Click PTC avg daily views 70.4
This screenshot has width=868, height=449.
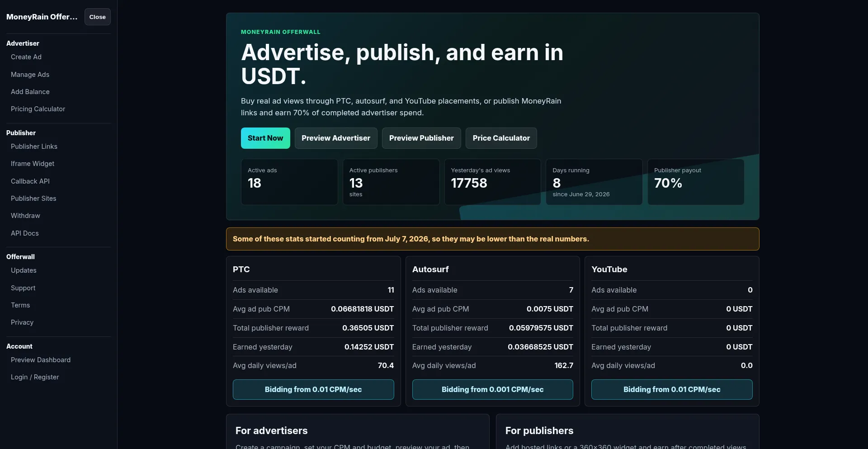[x=386, y=365]
